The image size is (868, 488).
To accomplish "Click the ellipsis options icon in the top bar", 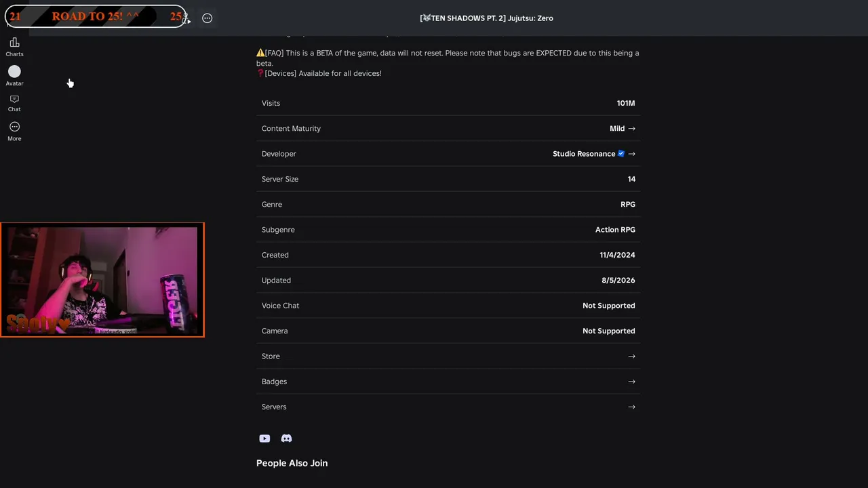I will (x=208, y=18).
